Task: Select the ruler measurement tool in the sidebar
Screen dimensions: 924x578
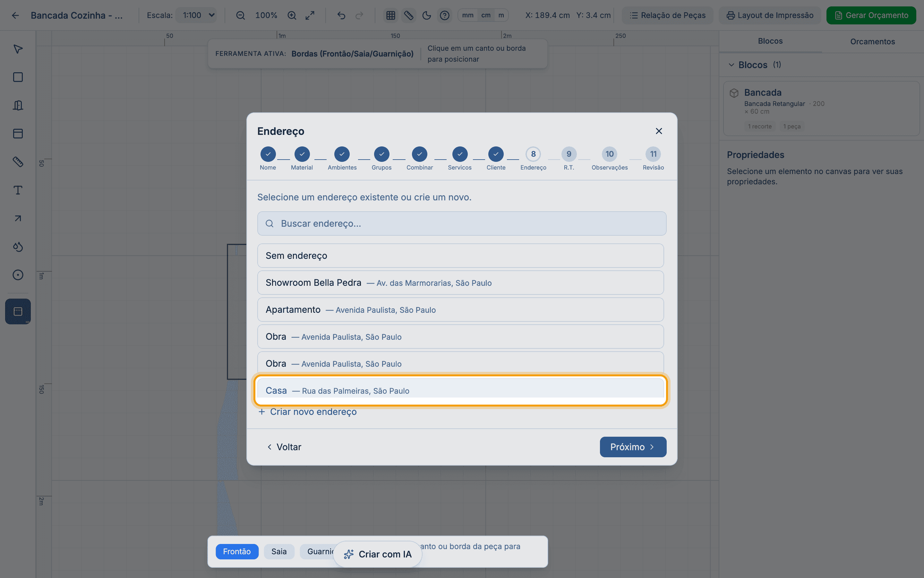Action: 18,162
